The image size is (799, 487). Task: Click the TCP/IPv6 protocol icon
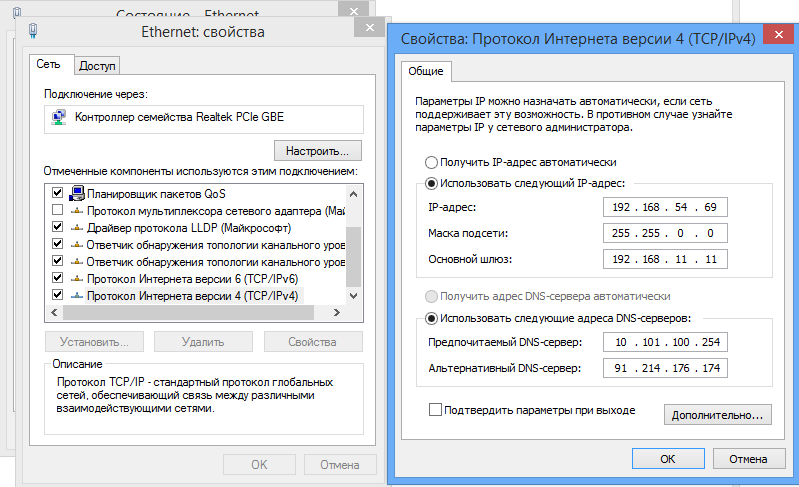coord(78,278)
